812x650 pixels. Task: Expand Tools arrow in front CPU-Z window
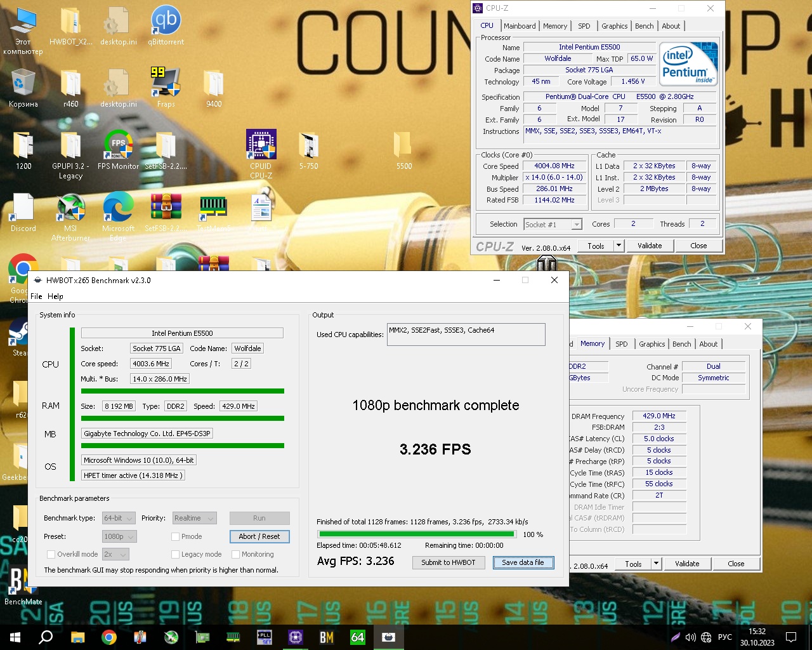[619, 246]
